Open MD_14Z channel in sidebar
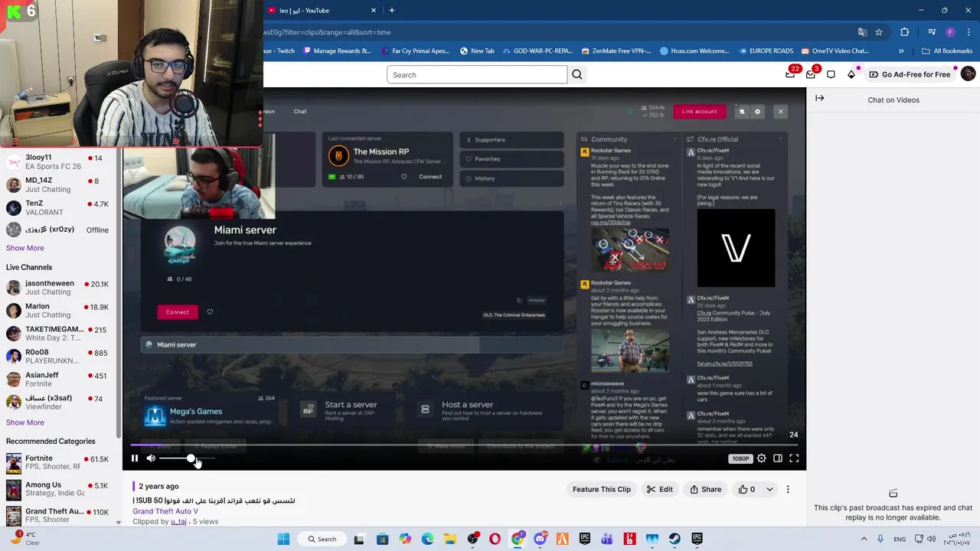Screen dimensions: 980x551 point(57,185)
